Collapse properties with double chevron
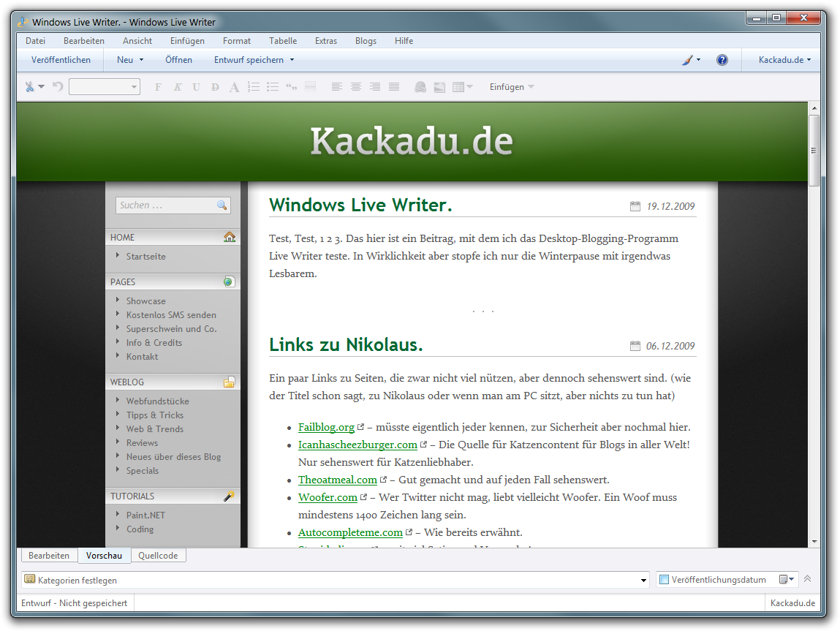 [x=807, y=579]
